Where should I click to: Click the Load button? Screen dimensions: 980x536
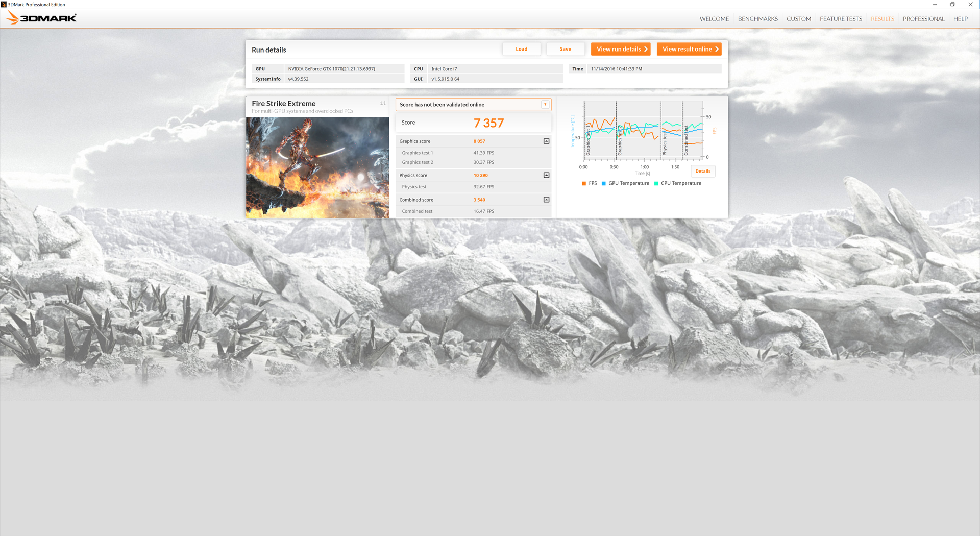(x=521, y=49)
